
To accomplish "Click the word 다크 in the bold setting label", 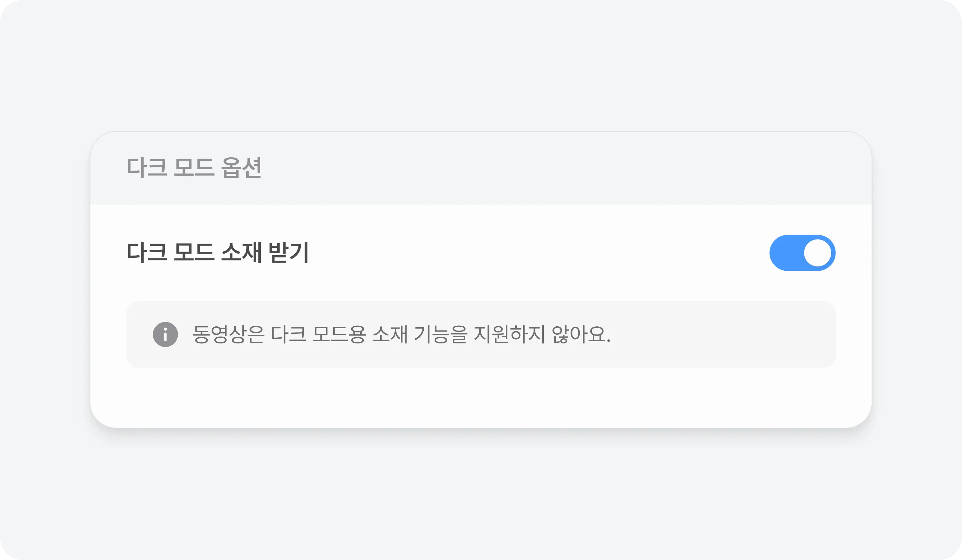I will [x=146, y=252].
